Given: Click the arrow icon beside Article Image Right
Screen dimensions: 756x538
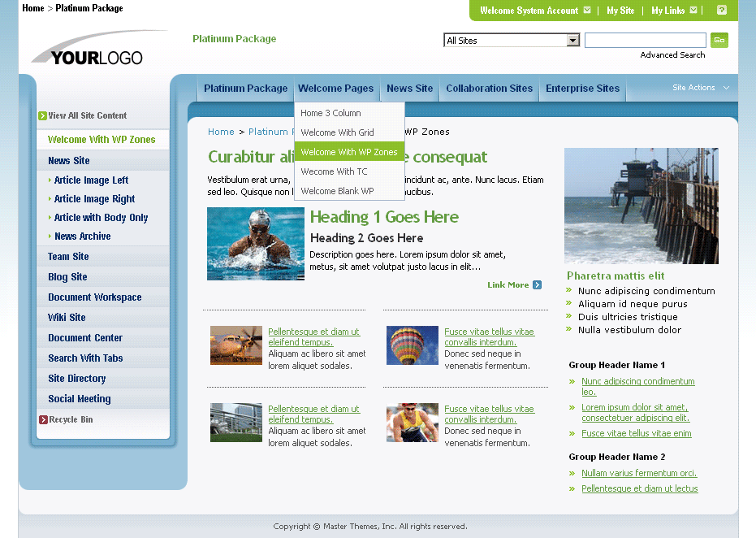Looking at the screenshot, I should tap(50, 199).
